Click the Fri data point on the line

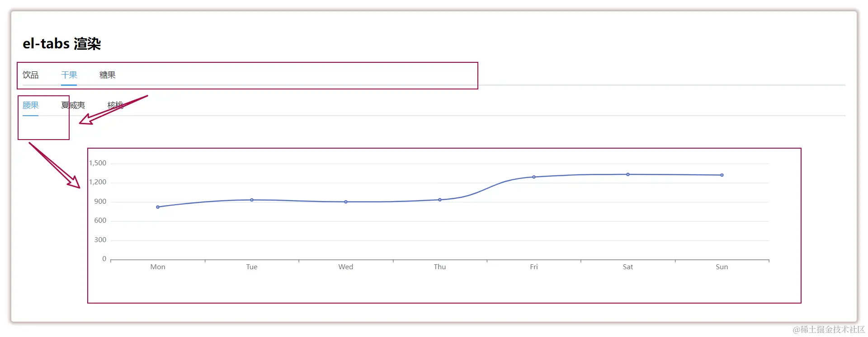(534, 177)
